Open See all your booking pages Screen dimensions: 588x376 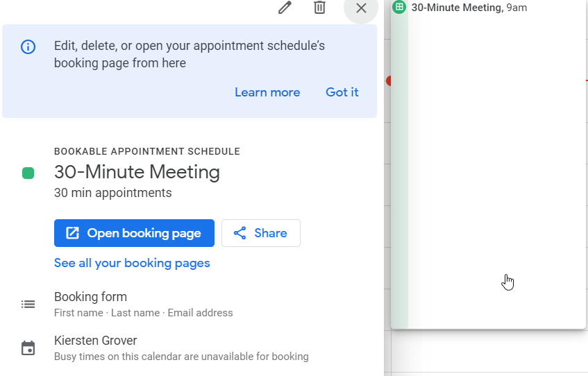pyautogui.click(x=132, y=263)
